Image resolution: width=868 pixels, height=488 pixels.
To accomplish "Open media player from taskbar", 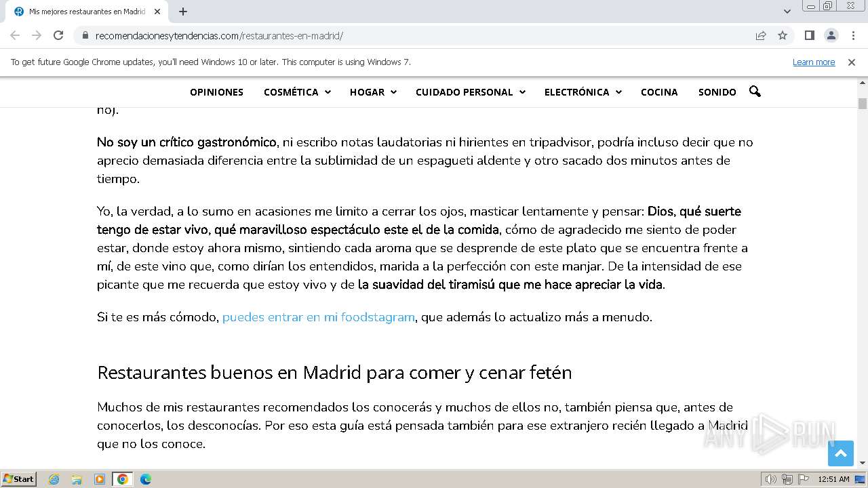I will click(x=100, y=479).
